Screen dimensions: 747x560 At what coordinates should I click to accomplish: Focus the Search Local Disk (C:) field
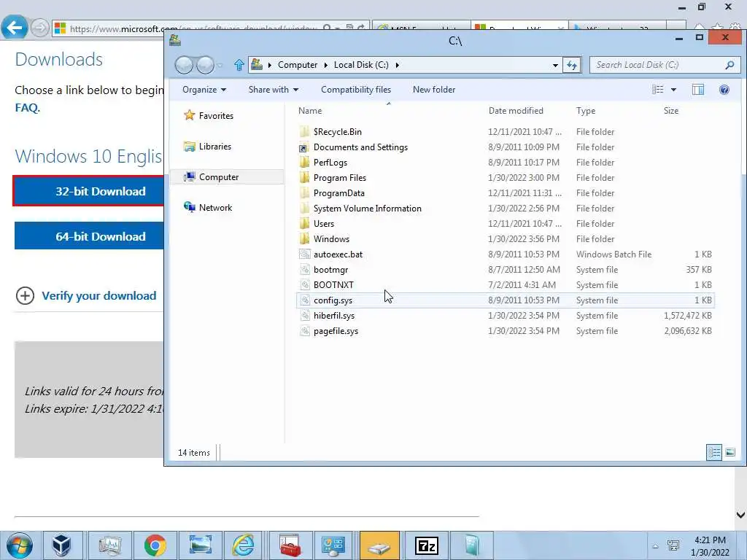tap(659, 65)
